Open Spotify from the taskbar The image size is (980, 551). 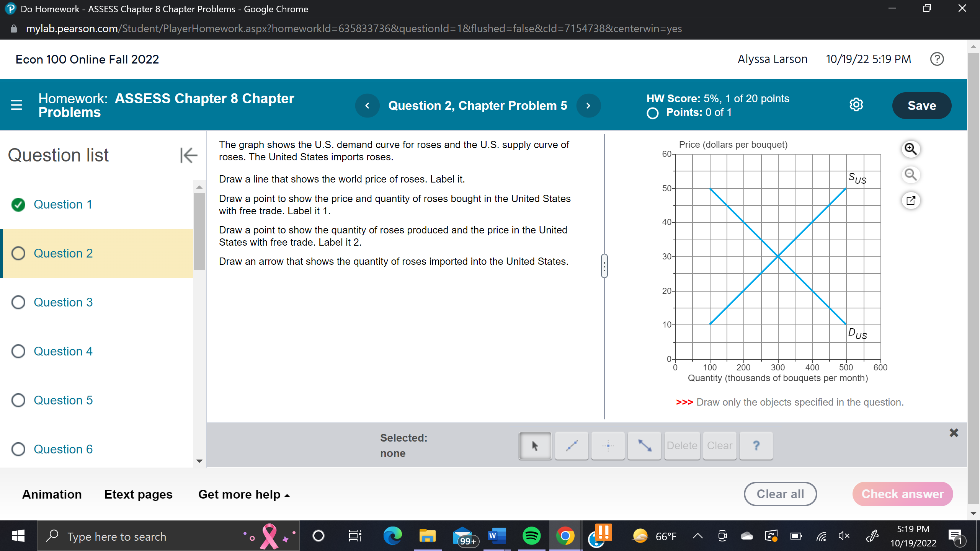532,536
